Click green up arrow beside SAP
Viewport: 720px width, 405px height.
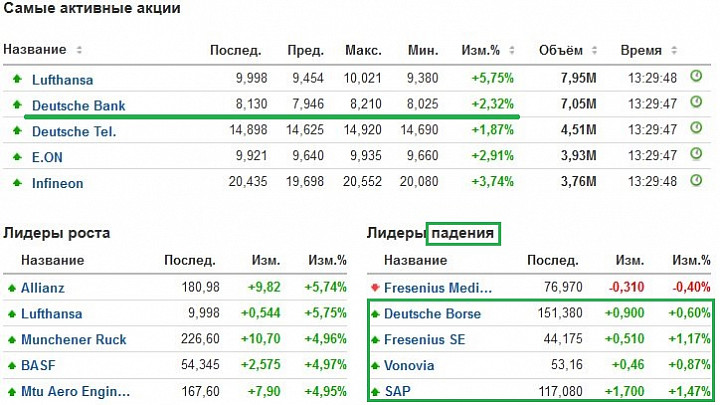375,392
